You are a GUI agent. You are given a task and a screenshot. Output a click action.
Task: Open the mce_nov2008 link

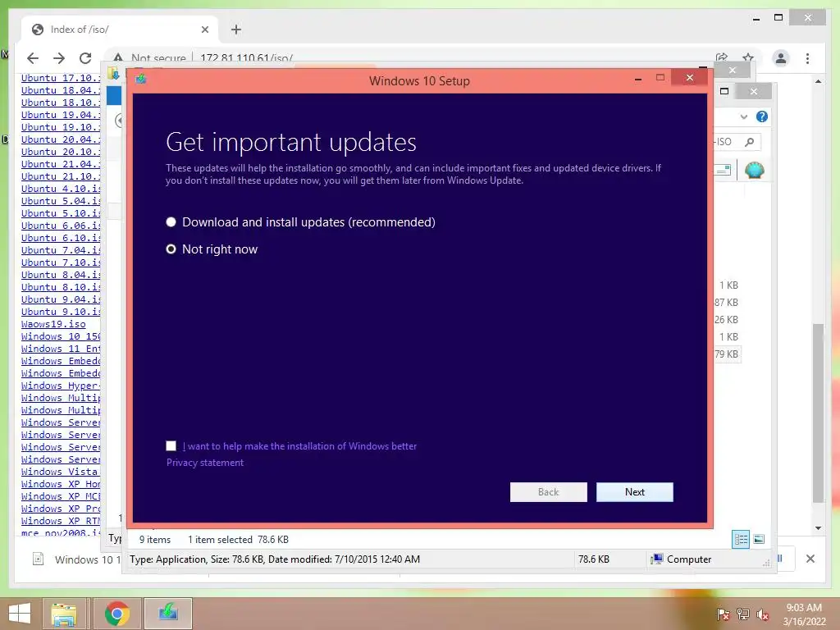(61, 532)
